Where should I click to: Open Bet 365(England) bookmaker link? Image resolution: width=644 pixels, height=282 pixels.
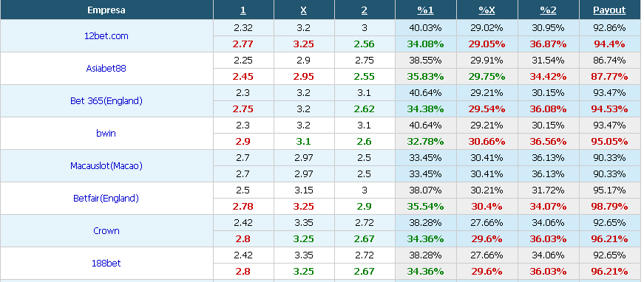106,101
